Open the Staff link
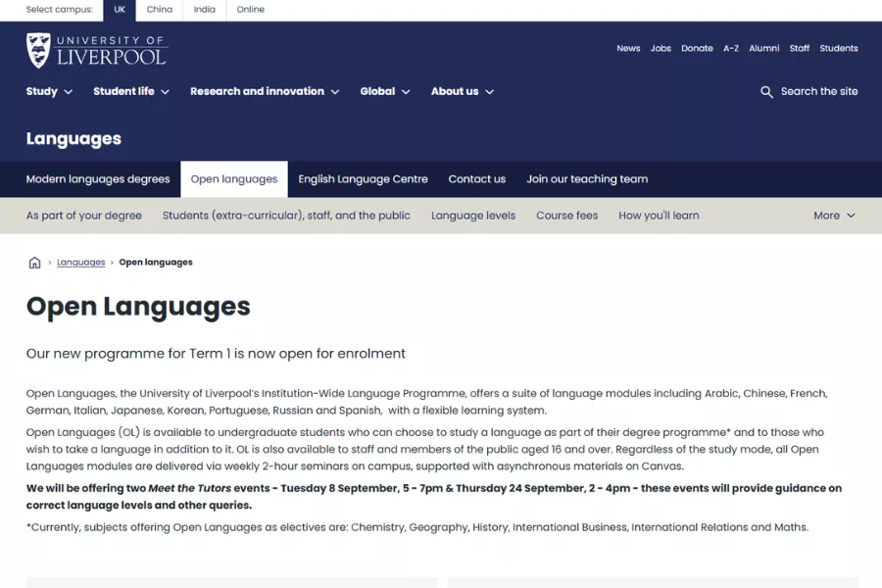The image size is (882, 588). (800, 48)
